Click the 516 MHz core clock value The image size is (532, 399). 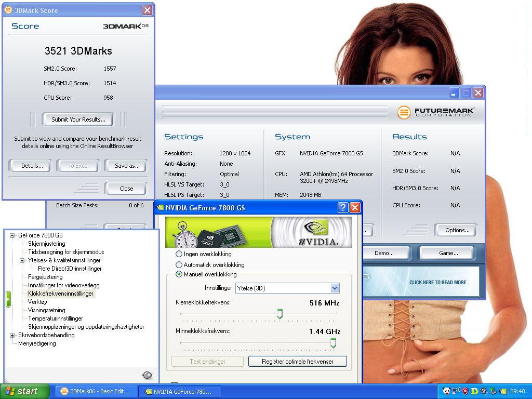pos(324,303)
